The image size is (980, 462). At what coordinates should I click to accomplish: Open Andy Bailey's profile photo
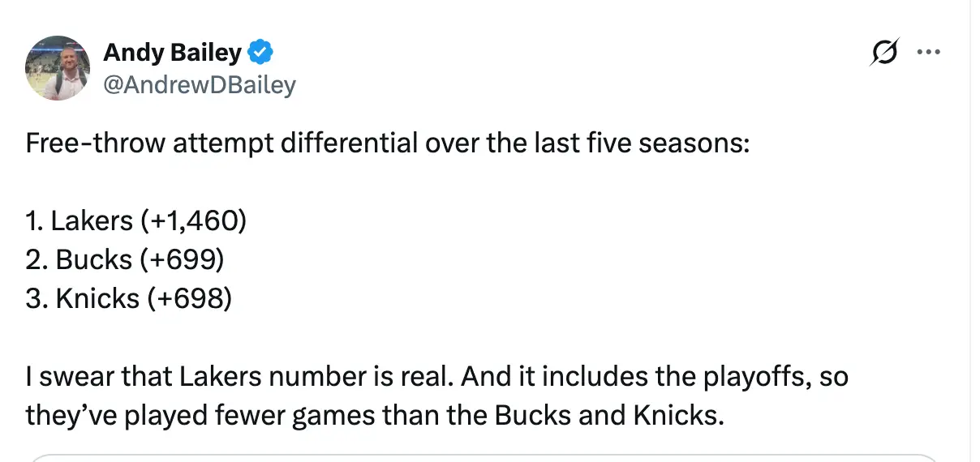(57, 68)
